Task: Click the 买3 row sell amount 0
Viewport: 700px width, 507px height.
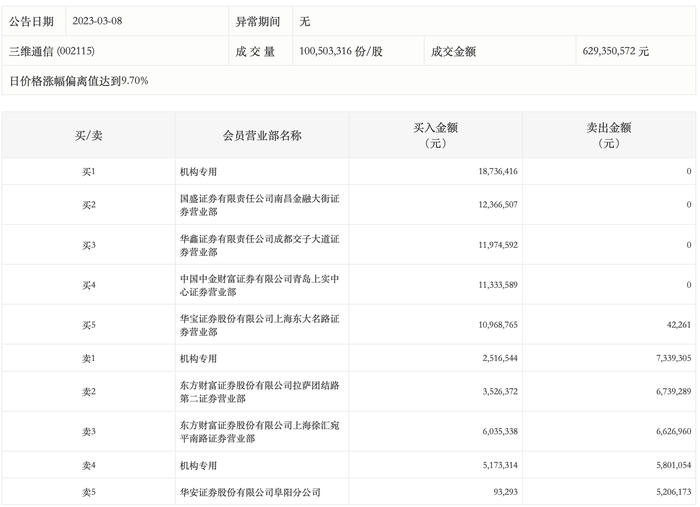Action: pos(688,245)
